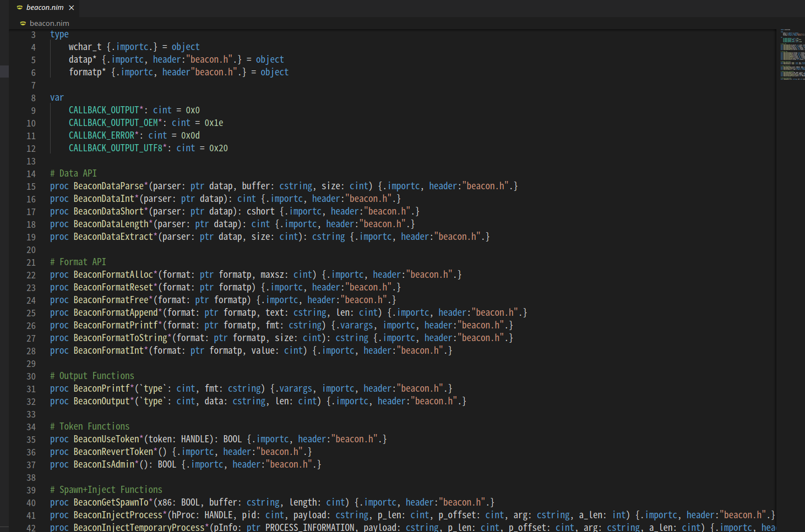This screenshot has height=532, width=805.
Task: Click the '# Spawn+Inject Functions' comment
Action: point(106,490)
